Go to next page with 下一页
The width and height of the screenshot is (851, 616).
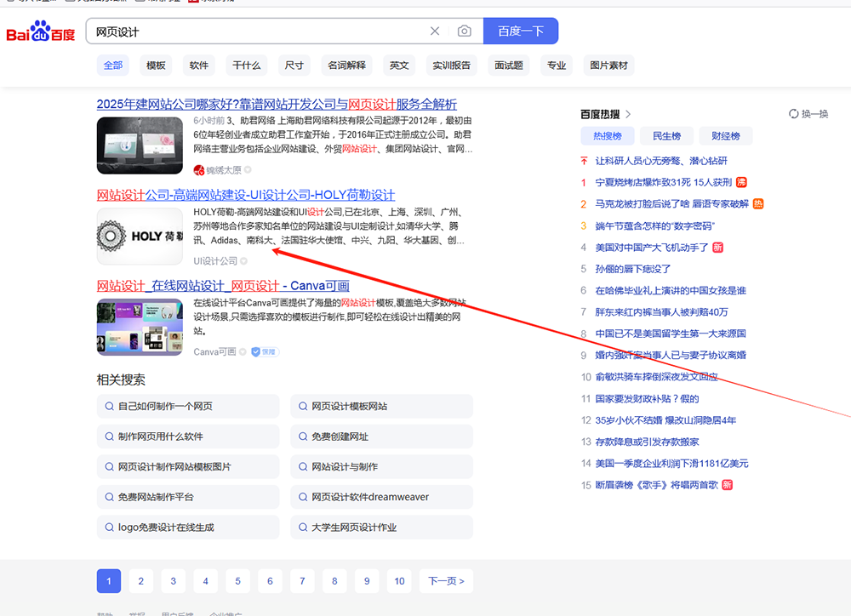coord(446,581)
